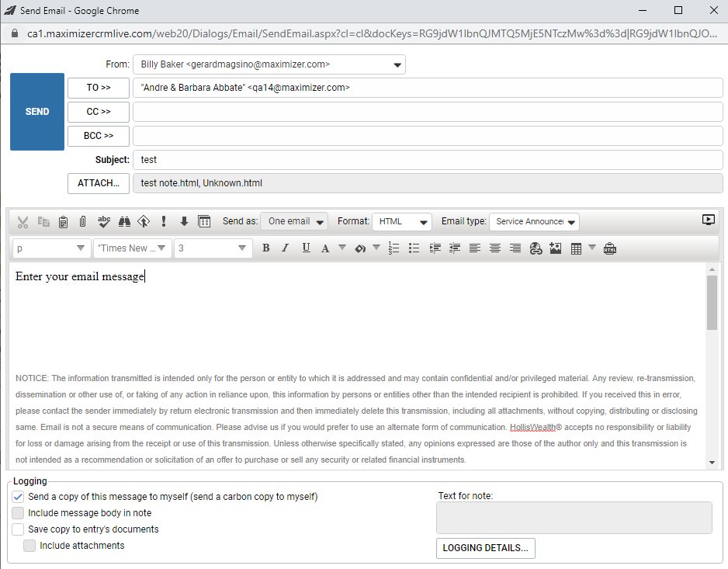Open font color dropdown arrow

[x=342, y=248]
